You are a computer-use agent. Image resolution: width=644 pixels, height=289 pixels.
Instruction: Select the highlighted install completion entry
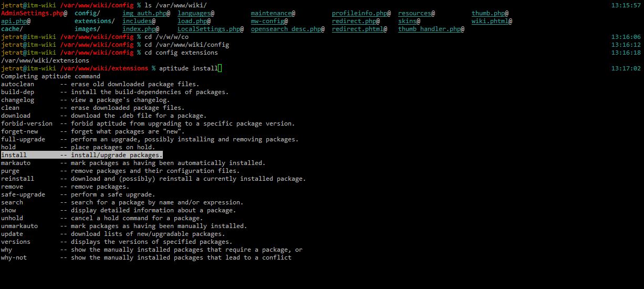(x=14, y=155)
